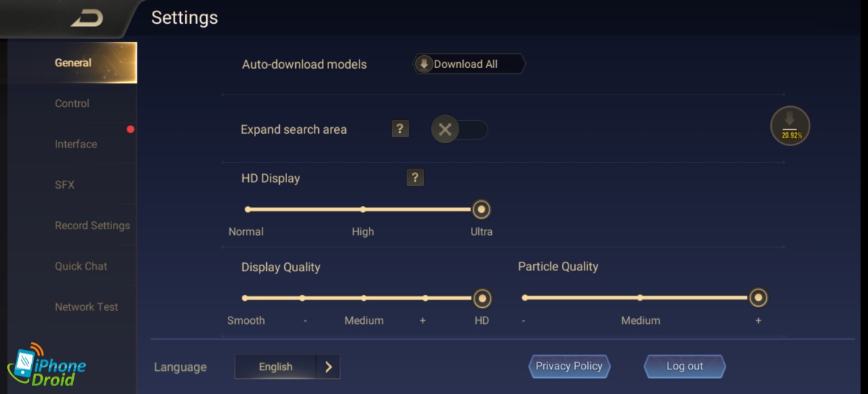Viewport: 868px width, 394px height.
Task: Open the English language field
Action: [x=276, y=367]
